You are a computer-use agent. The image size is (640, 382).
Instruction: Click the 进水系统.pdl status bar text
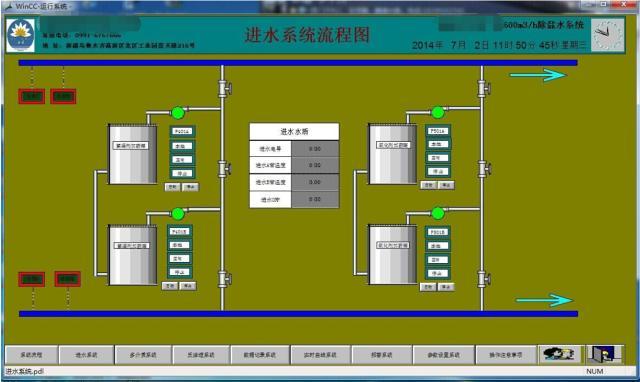[x=24, y=371]
